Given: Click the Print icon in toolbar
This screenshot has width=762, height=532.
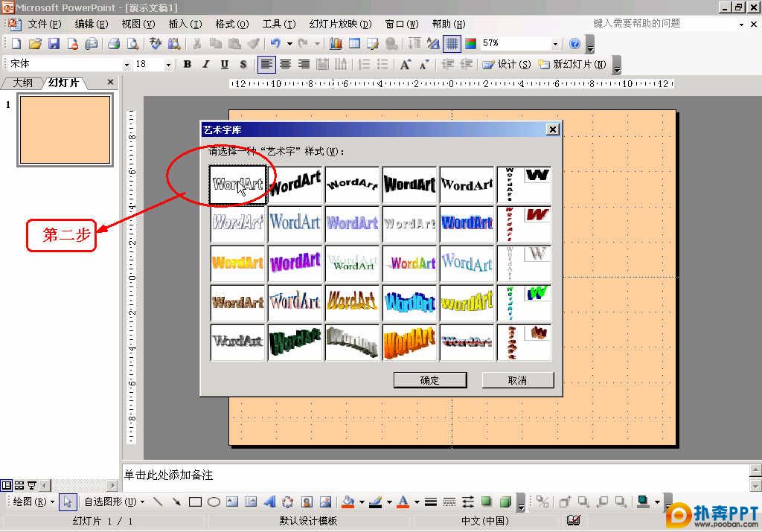Looking at the screenshot, I should (x=114, y=44).
